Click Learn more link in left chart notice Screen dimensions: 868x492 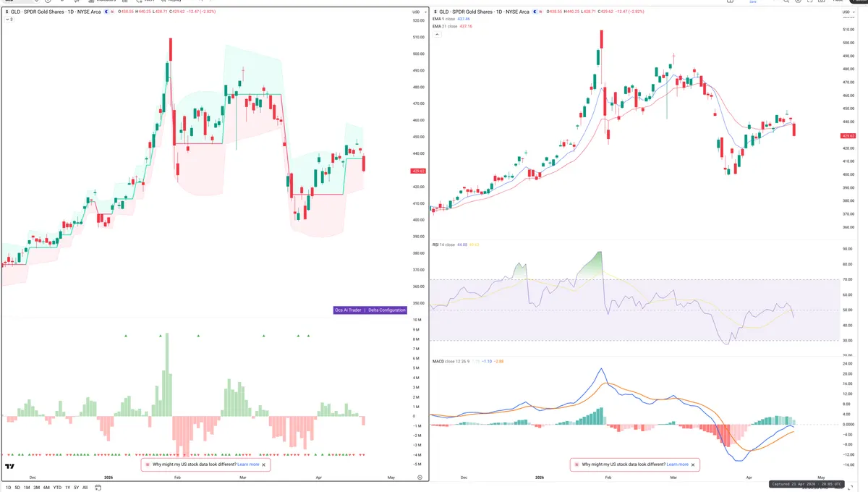[248, 465]
